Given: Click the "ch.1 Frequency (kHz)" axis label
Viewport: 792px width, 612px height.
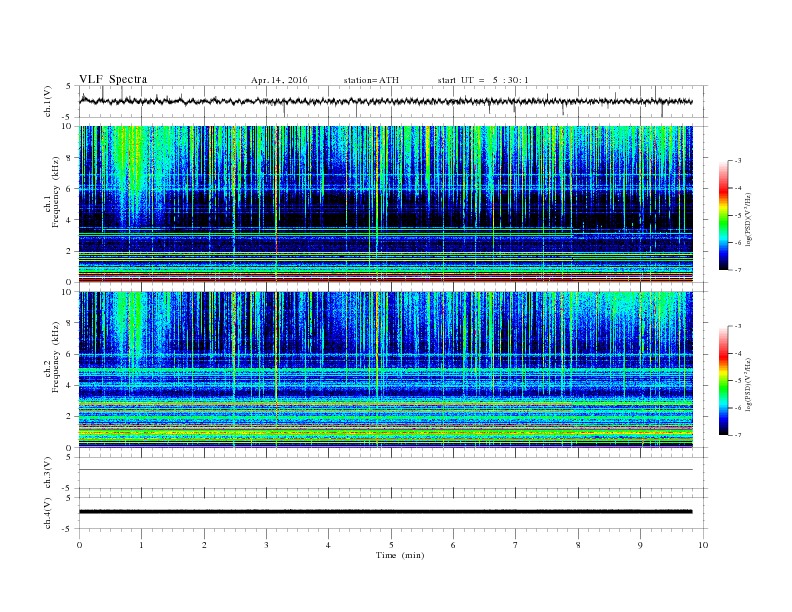Looking at the screenshot, I should tap(52, 192).
